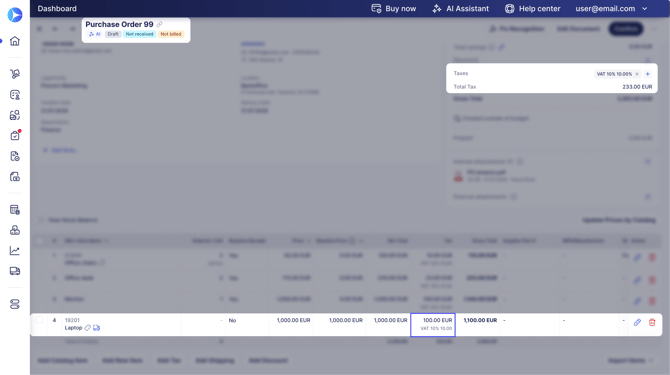The width and height of the screenshot is (670, 375).
Task: Click the sparkle icon beside AI Assistant
Action: pyautogui.click(x=437, y=9)
